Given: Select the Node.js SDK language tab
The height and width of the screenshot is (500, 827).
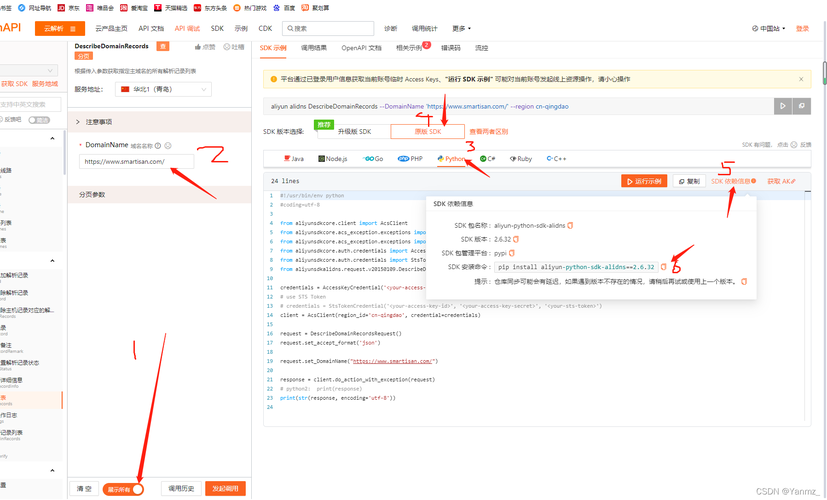Looking at the screenshot, I should tap(333, 158).
